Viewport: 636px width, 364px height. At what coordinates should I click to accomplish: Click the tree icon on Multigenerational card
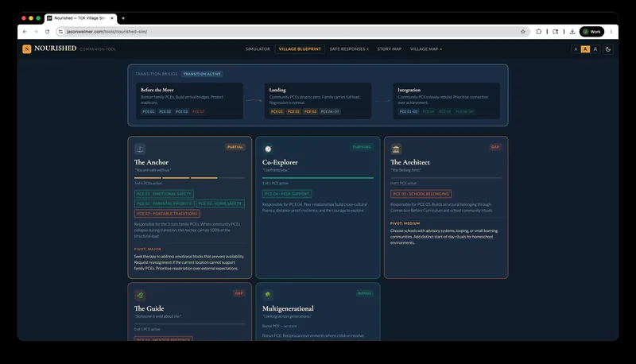[x=268, y=295]
